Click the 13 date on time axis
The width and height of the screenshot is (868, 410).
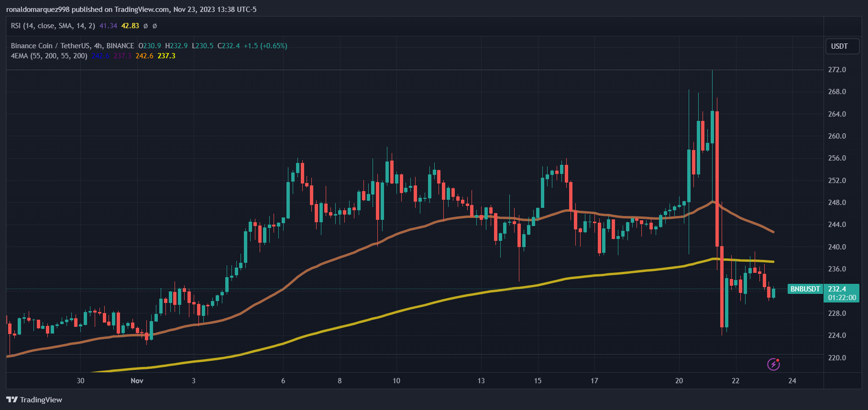pyautogui.click(x=481, y=381)
